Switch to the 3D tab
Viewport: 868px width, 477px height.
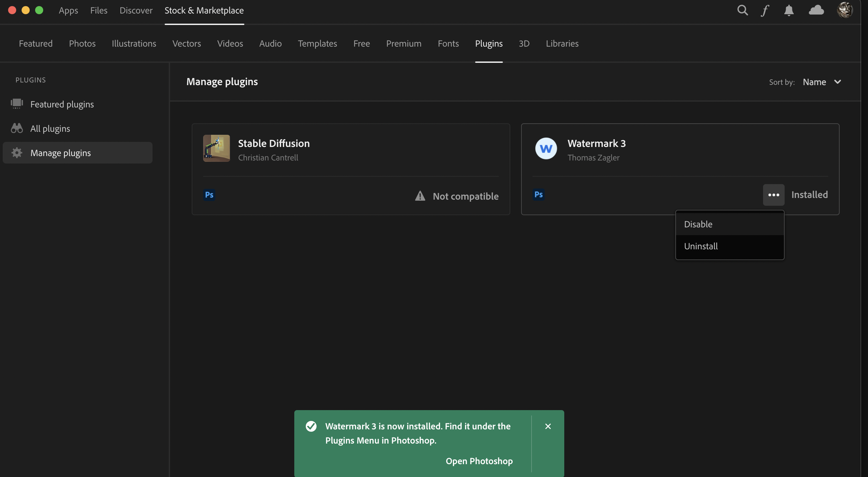click(524, 43)
